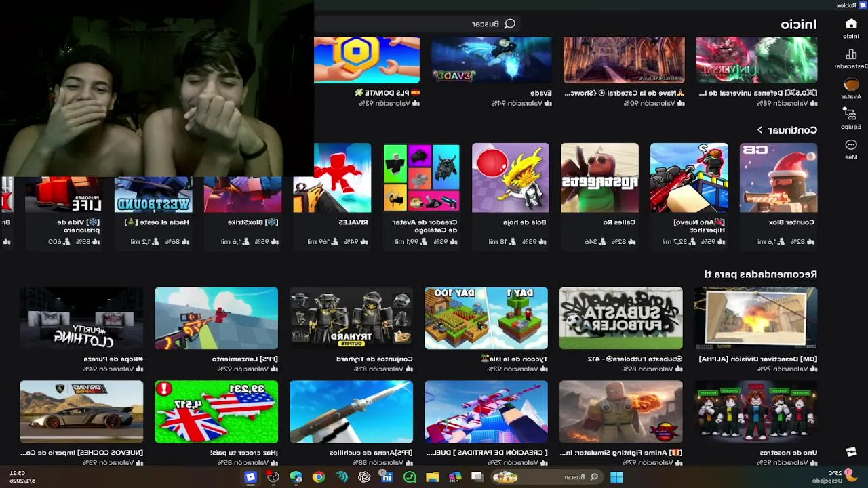Click the Continuar section heading
868x488 pixels.
pyautogui.click(x=793, y=129)
